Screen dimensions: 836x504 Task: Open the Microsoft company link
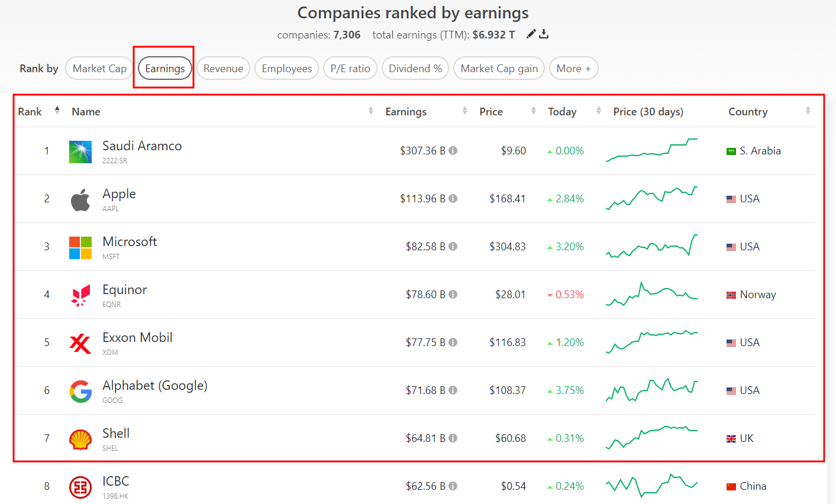130,242
